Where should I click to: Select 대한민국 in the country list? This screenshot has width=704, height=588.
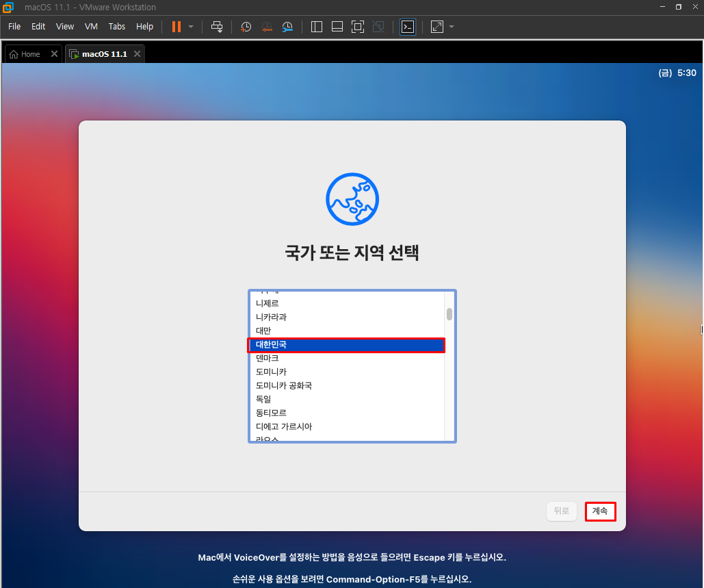point(346,344)
